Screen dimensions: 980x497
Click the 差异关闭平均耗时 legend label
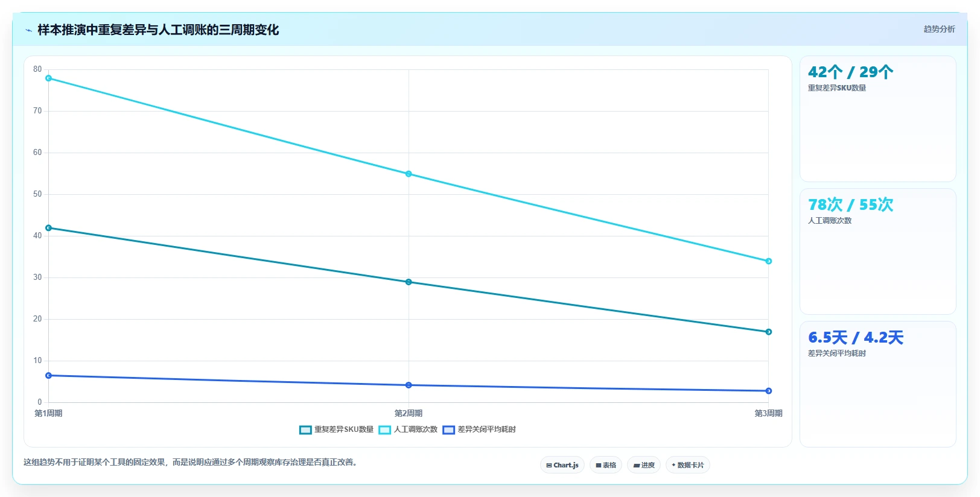tap(486, 429)
